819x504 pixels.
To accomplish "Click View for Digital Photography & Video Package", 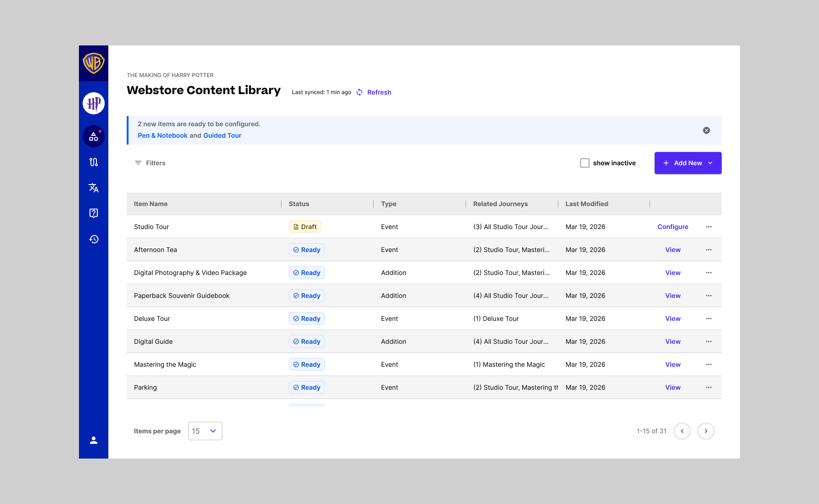I will [673, 273].
